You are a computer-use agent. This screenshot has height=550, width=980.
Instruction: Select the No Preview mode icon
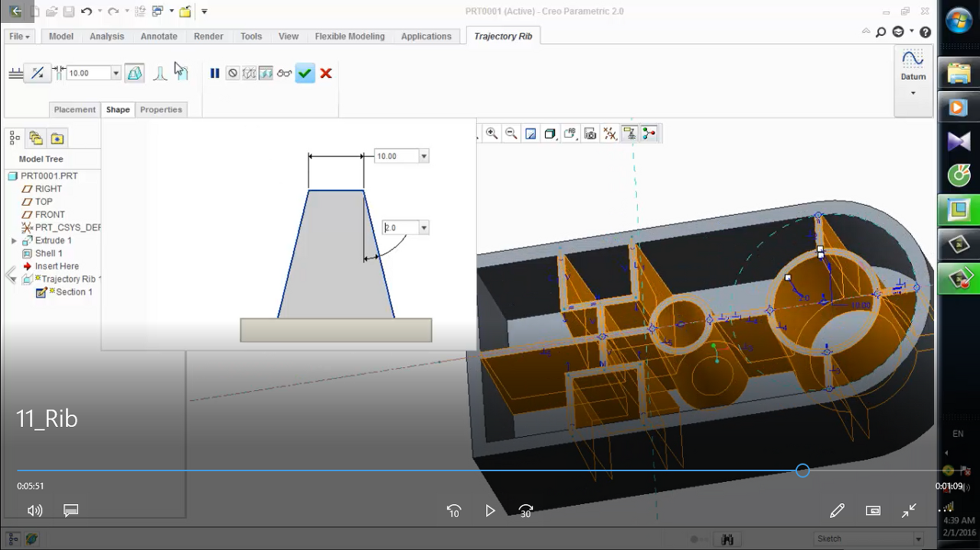233,73
